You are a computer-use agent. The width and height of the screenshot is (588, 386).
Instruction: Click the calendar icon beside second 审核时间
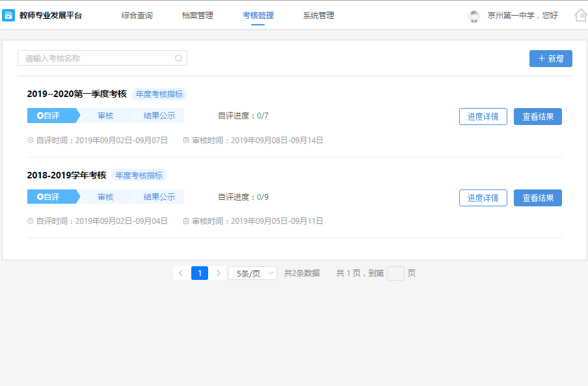pyautogui.click(x=185, y=221)
